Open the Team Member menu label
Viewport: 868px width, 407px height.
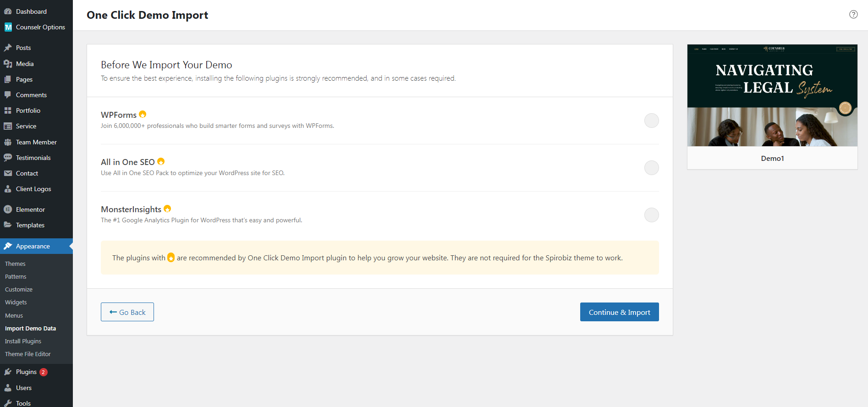tap(36, 142)
